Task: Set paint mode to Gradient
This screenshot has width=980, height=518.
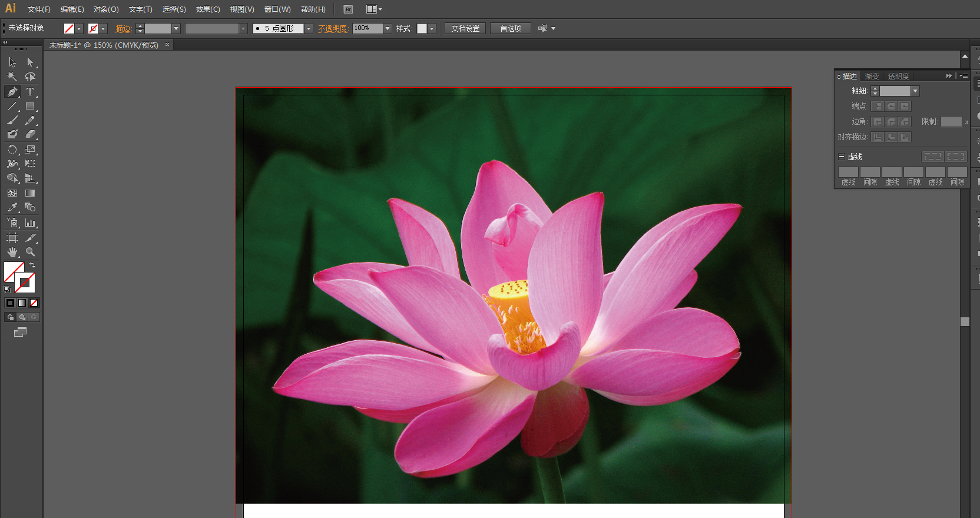Action: coord(22,303)
